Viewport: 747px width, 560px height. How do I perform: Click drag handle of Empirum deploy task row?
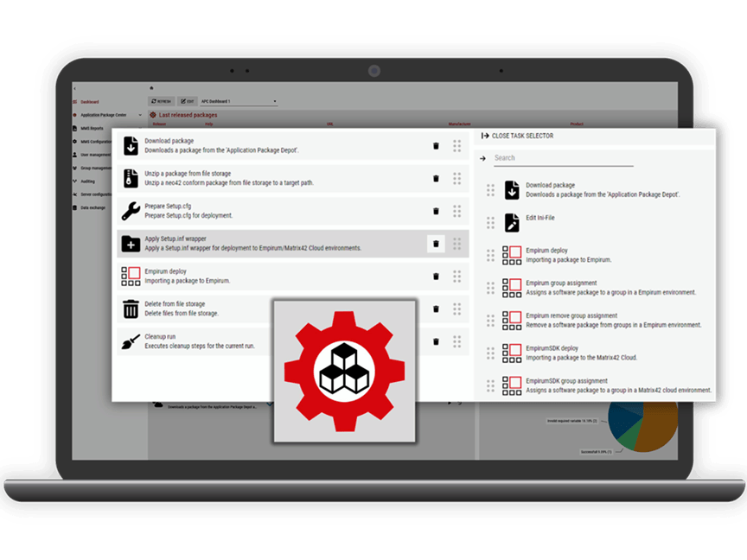tap(456, 277)
